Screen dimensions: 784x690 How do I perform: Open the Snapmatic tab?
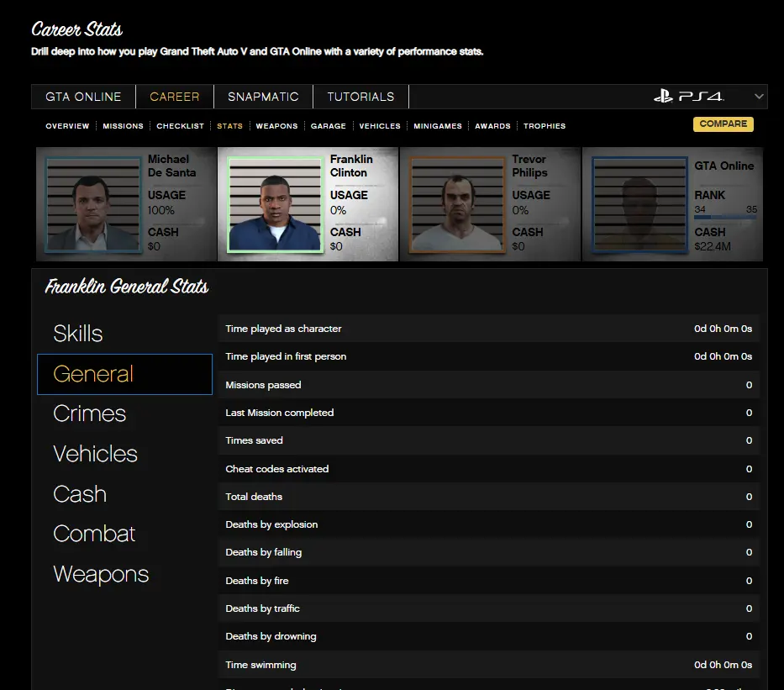[263, 97]
